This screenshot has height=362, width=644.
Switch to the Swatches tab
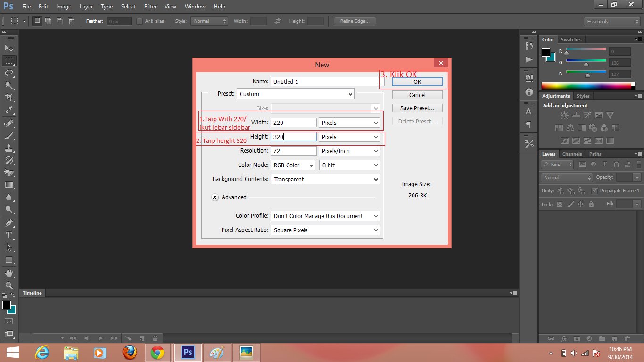pyautogui.click(x=571, y=39)
